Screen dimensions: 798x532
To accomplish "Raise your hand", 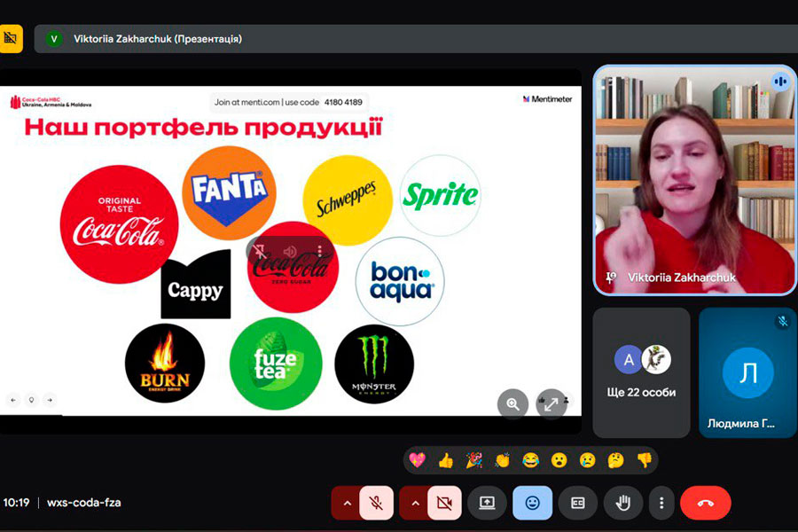I will 623,503.
